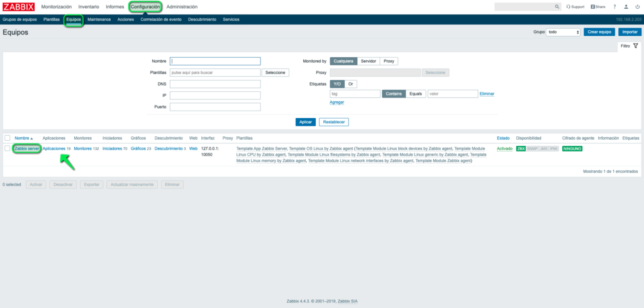Go to Grupos de equipos submenu
Image resolution: width=644 pixels, height=308 pixels.
19,19
